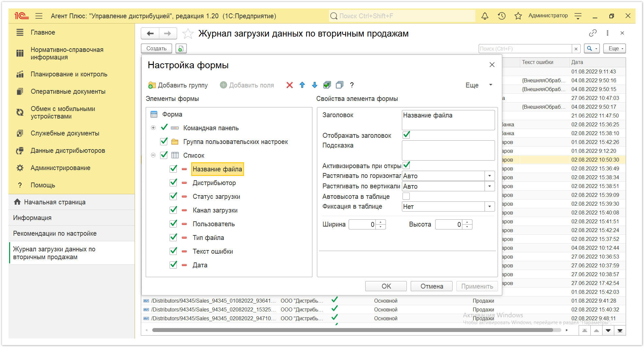Click the Подсказка text field

point(448,150)
